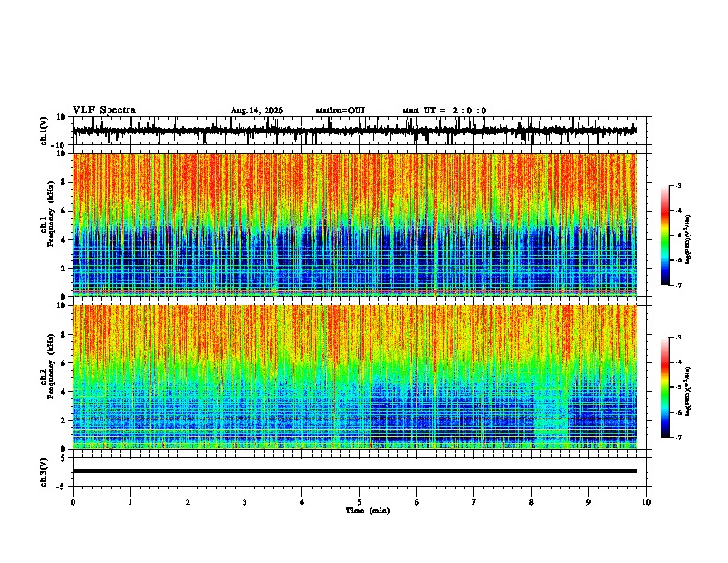
Task: Click time axis tick label "9"
Action: [x=588, y=502]
